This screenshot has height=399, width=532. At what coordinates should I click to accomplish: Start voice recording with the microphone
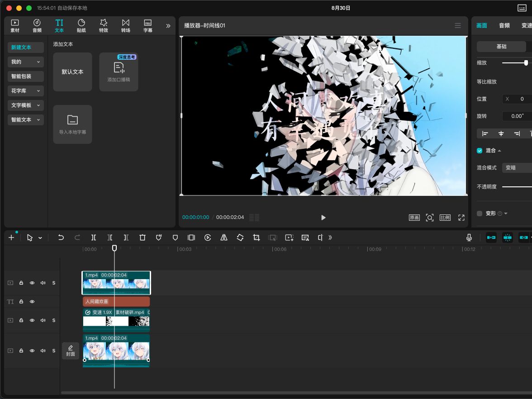click(x=469, y=237)
